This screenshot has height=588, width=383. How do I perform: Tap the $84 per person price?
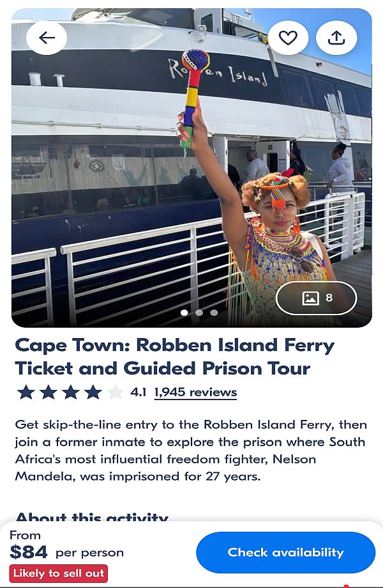66,552
